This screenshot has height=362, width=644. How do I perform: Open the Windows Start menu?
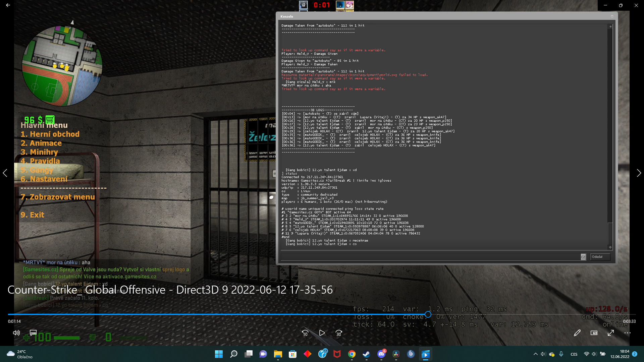point(219,354)
